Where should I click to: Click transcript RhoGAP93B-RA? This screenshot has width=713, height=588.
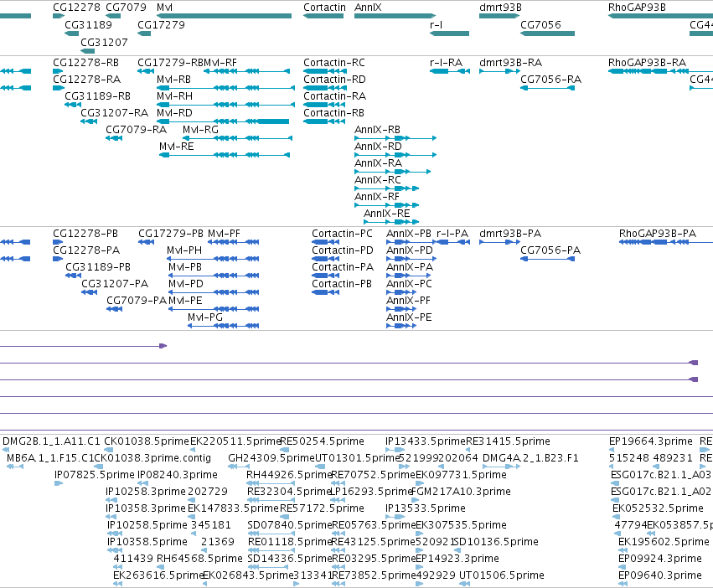[661, 71]
